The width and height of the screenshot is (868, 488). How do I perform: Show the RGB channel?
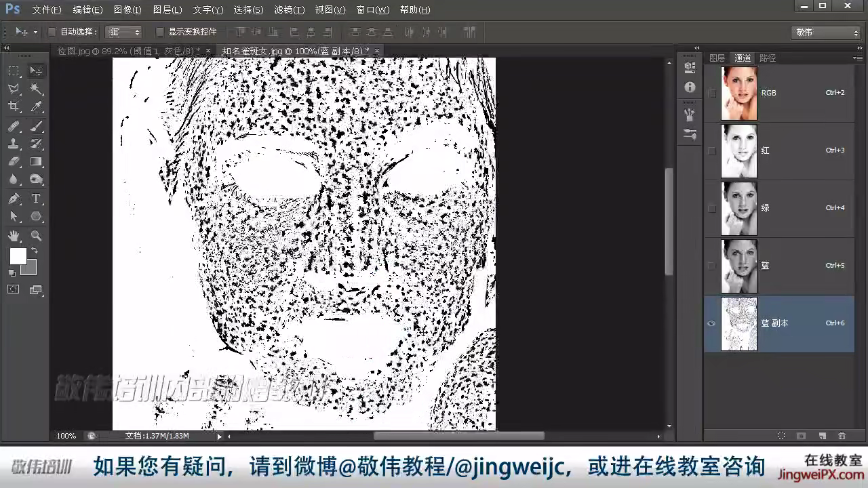(711, 93)
